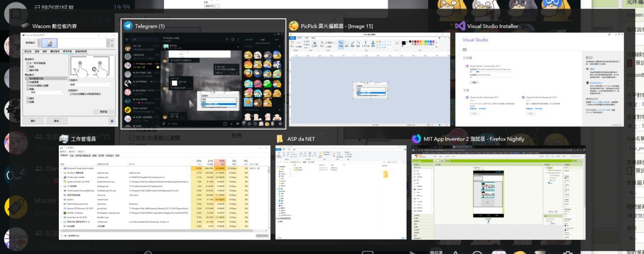Click the "Telegram (1)" title label
Screen dimensions: 644x254
tap(150, 26)
